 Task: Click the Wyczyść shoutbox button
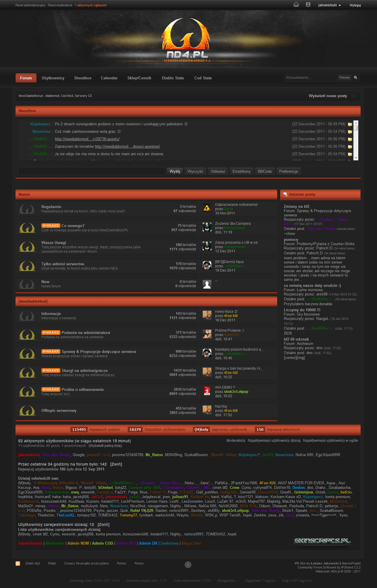(x=195, y=171)
